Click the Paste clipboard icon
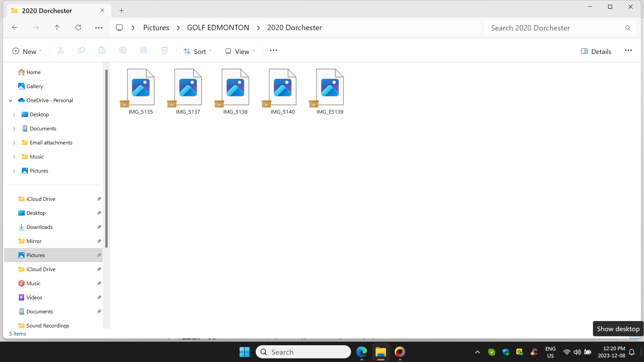The width and height of the screenshot is (644, 362). pos(102,51)
